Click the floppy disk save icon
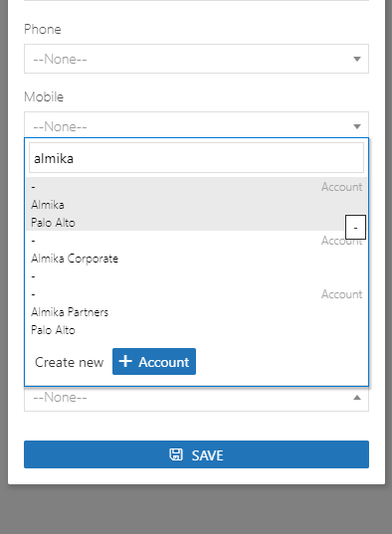 [176, 454]
